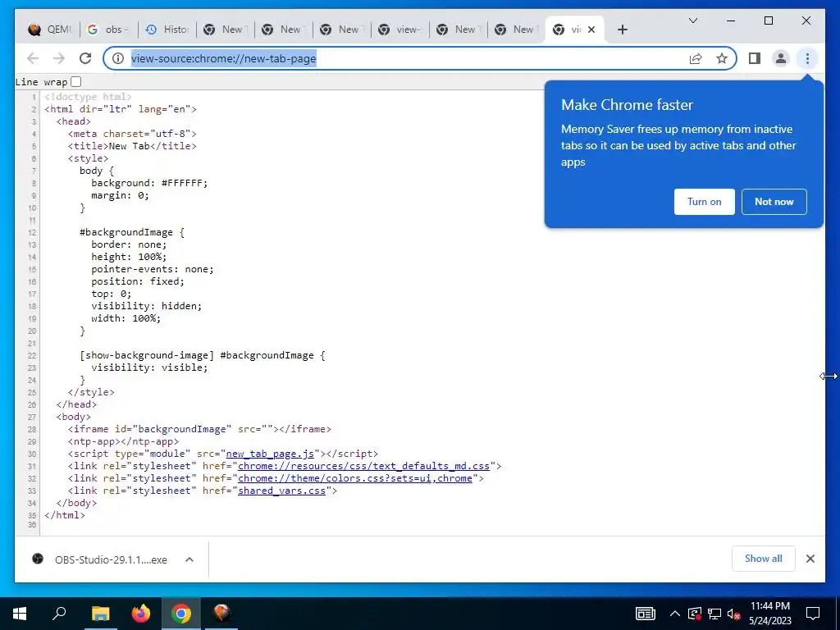
Task: Switch to the QEMU tab
Action: 50,30
